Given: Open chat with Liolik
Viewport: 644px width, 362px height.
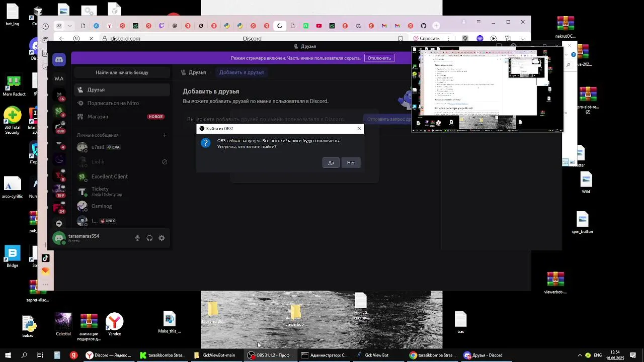Looking at the screenshot, I should 122,162.
